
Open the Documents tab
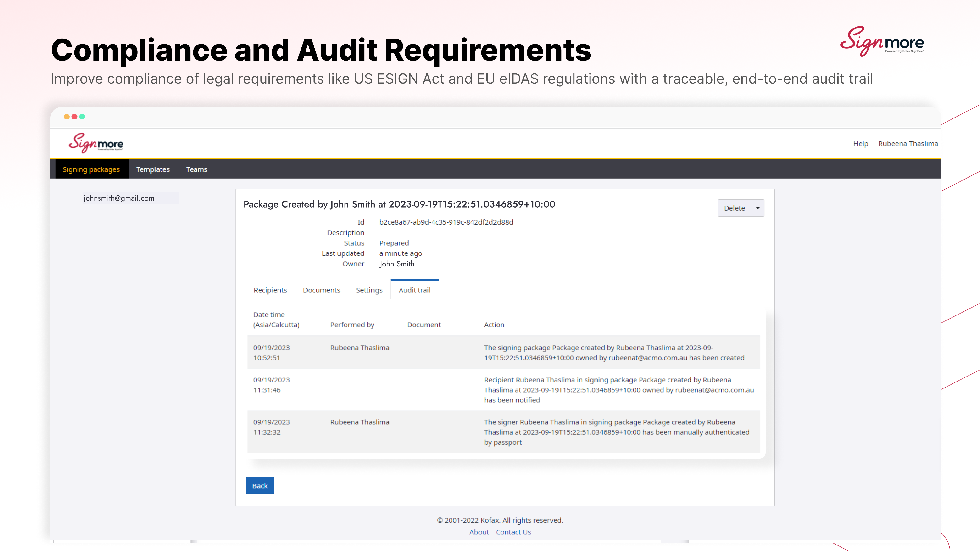click(x=322, y=290)
